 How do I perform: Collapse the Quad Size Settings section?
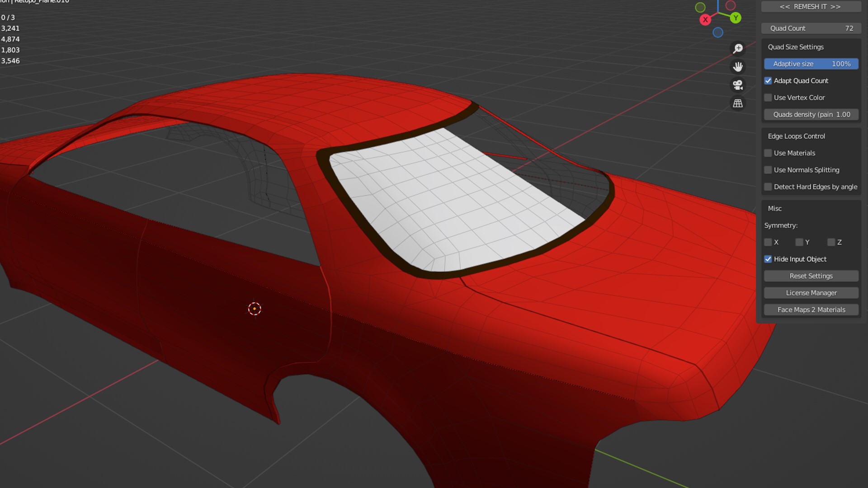795,47
